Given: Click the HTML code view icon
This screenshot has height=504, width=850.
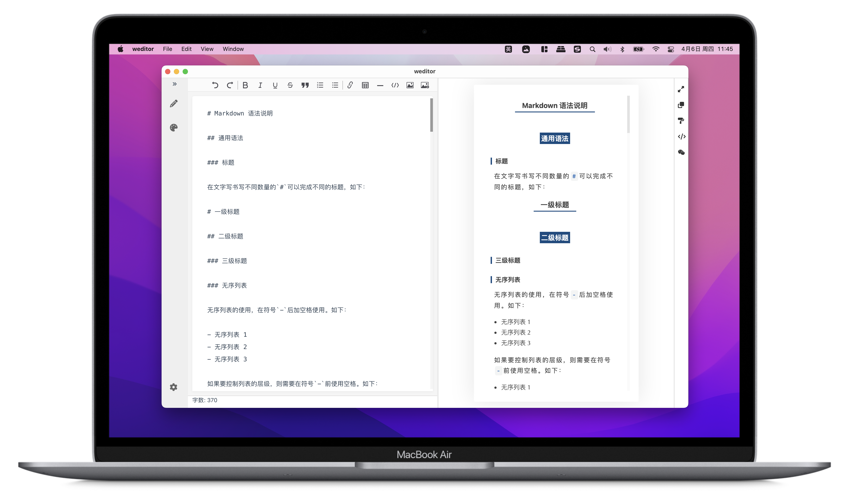Looking at the screenshot, I should coord(682,137).
